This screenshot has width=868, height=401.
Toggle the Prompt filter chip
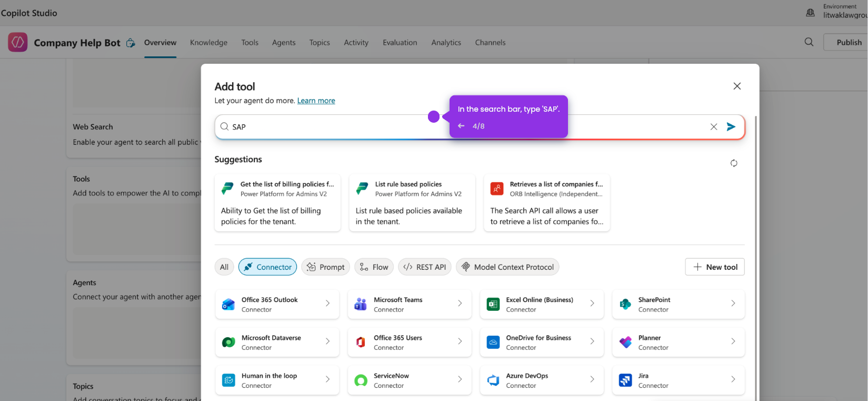pyautogui.click(x=325, y=267)
